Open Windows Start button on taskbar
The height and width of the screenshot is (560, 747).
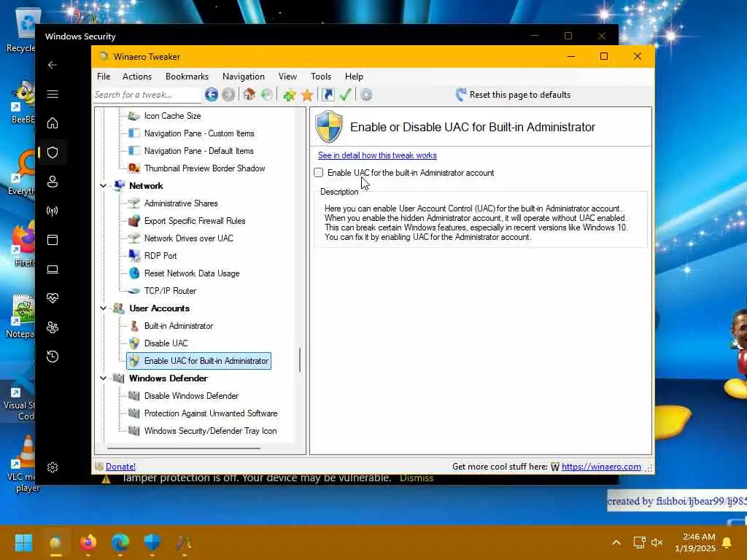pos(23,542)
